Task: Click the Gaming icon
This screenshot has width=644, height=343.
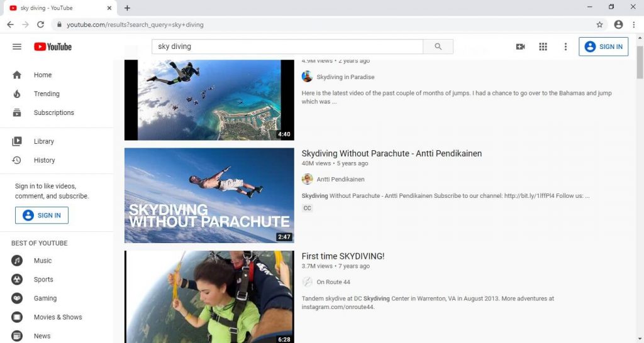Action: click(17, 298)
